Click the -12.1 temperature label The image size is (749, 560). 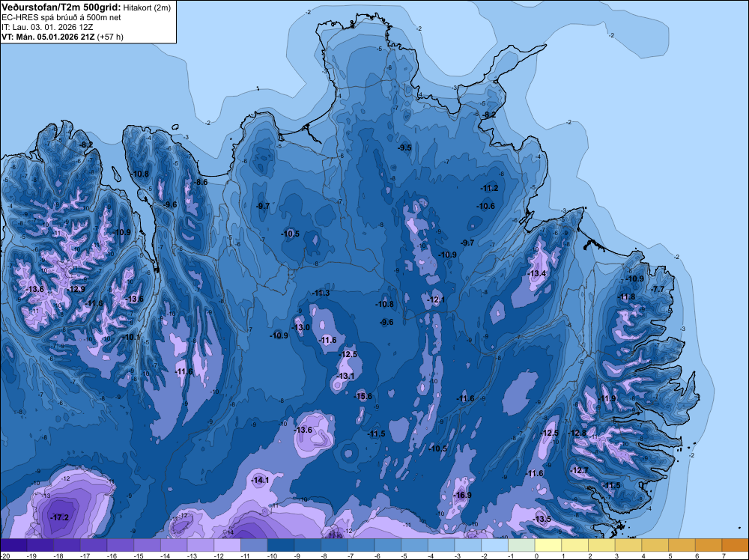point(435,299)
